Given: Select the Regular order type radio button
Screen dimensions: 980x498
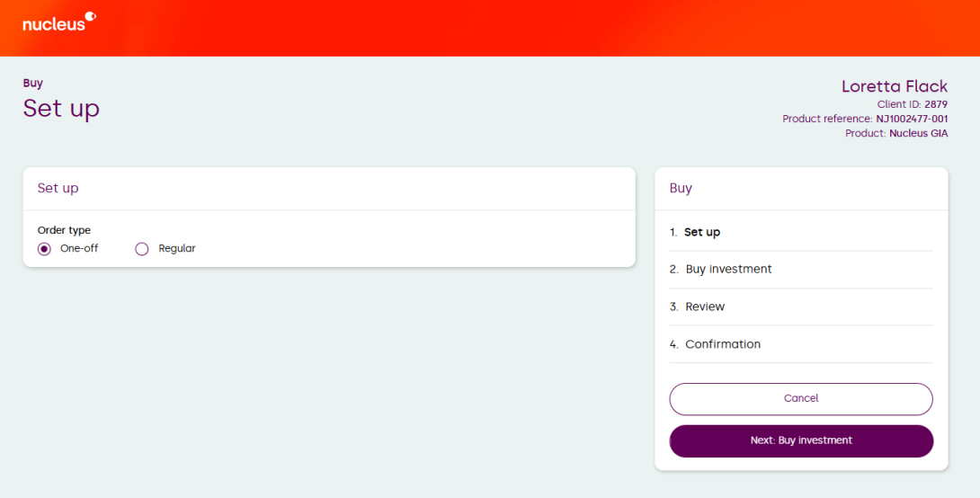Looking at the screenshot, I should pos(141,249).
